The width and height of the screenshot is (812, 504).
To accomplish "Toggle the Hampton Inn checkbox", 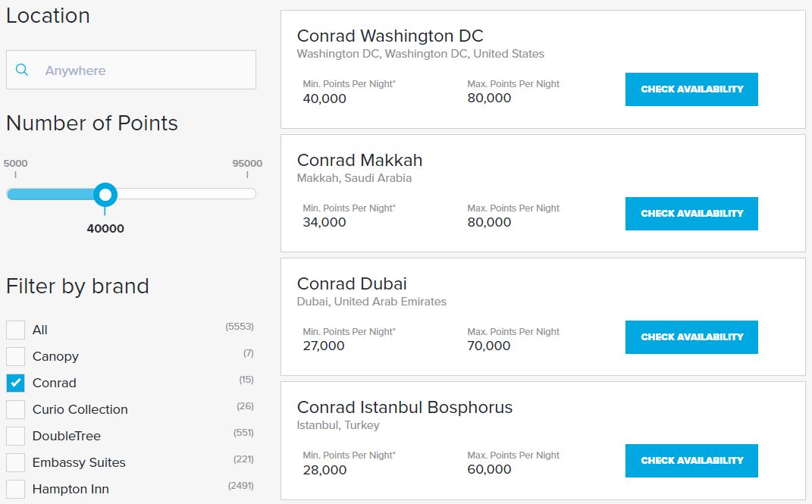I will [15, 489].
